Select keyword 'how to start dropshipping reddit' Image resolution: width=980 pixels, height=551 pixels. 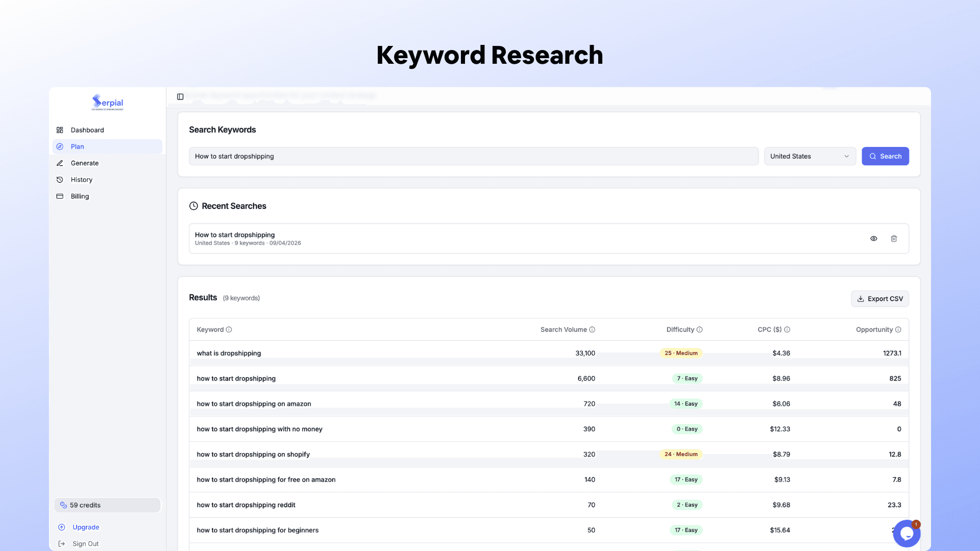246,505
